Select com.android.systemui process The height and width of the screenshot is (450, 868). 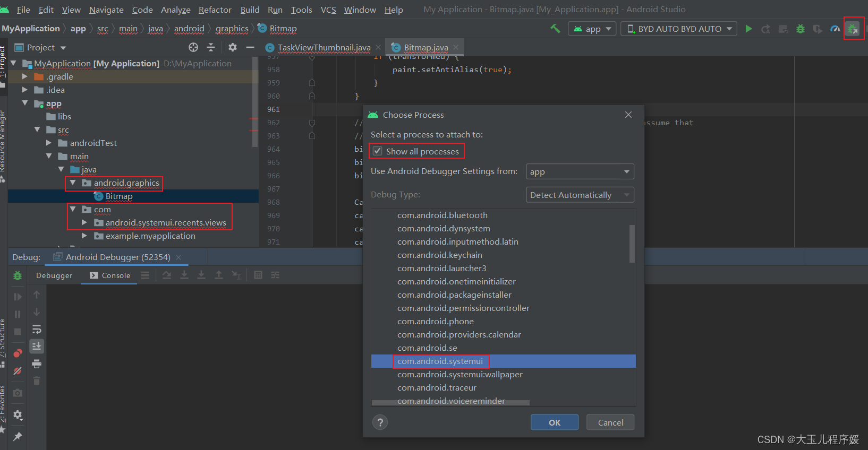click(x=503, y=361)
